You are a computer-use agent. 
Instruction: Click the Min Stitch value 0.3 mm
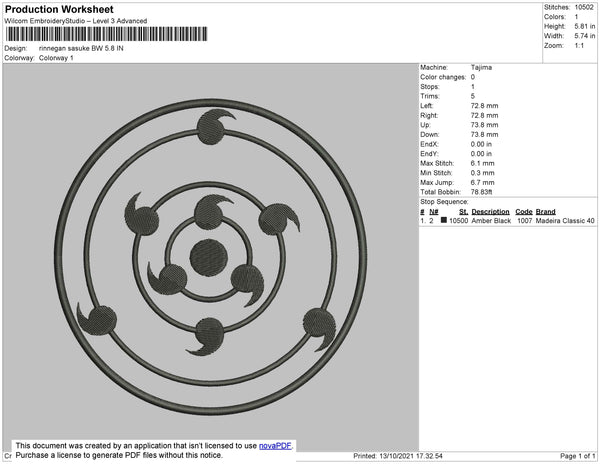[483, 173]
